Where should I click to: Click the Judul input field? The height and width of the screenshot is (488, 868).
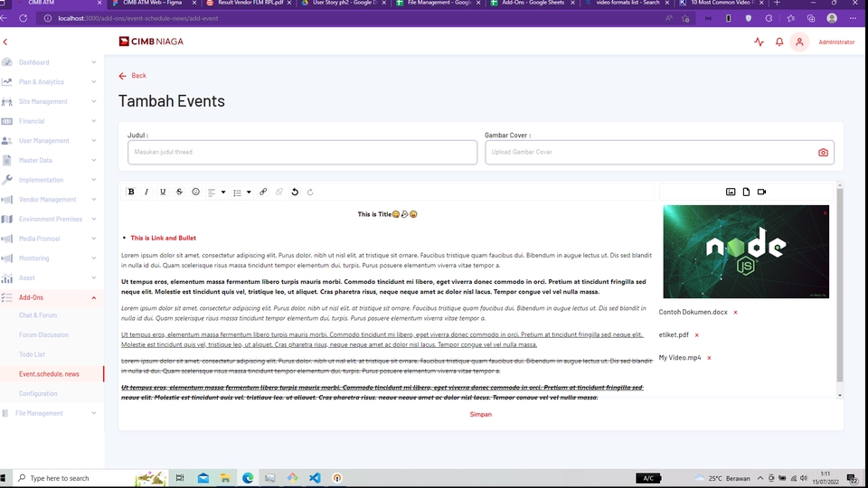(x=302, y=153)
